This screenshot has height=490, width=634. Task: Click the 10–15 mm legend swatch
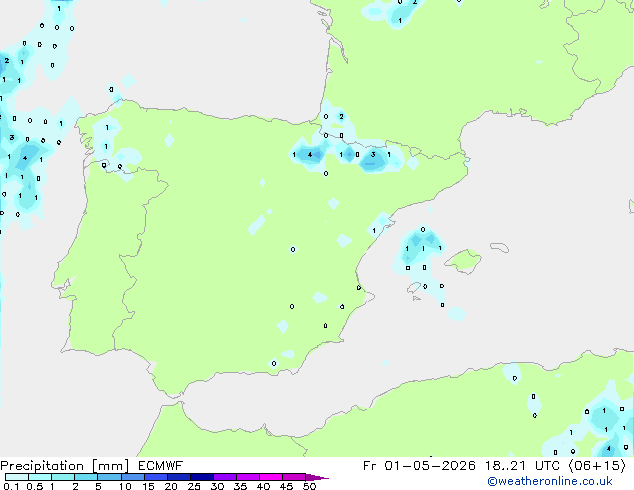point(132,477)
